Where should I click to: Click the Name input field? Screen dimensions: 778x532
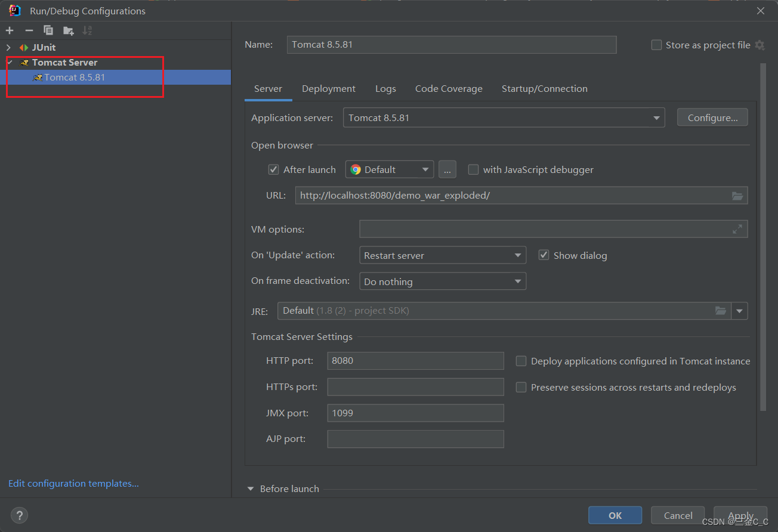452,45
